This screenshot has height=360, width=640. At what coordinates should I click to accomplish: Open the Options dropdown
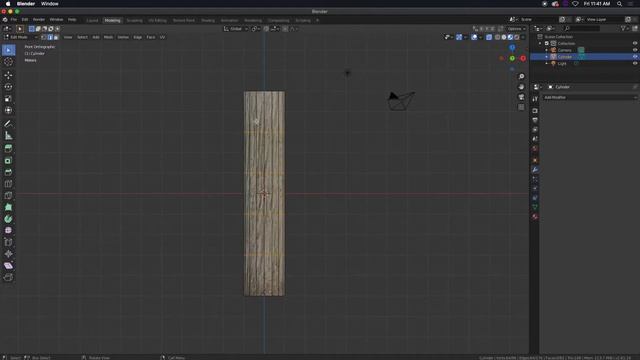[x=516, y=29]
